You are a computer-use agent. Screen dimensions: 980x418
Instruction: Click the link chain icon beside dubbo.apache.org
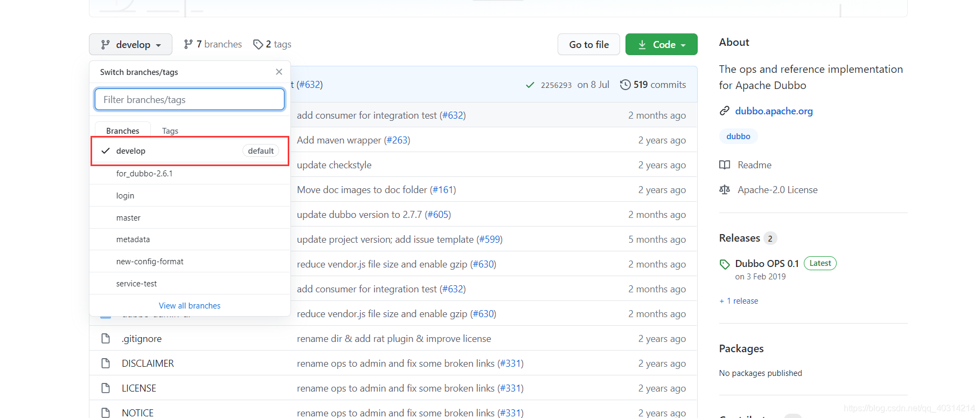pyautogui.click(x=725, y=111)
